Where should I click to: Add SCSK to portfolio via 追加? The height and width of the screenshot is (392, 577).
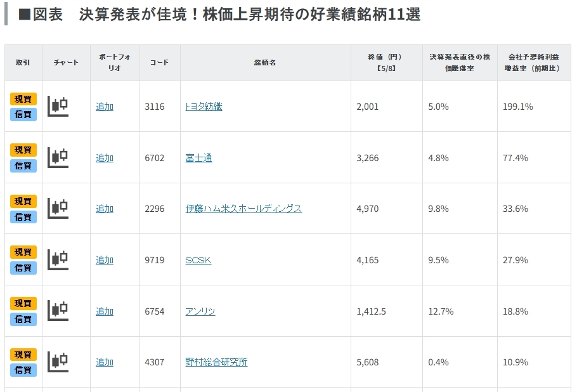pos(105,260)
